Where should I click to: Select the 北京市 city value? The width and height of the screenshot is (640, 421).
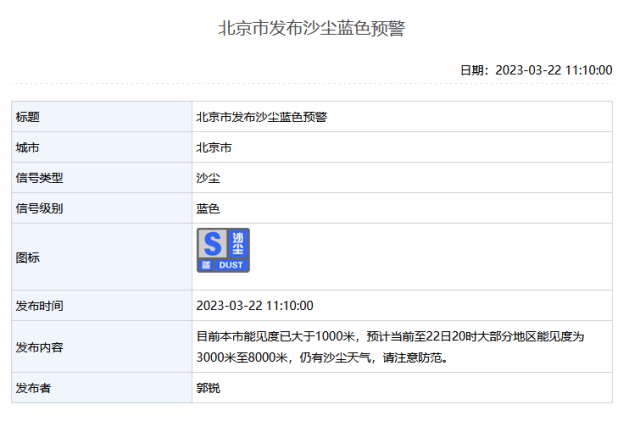[x=215, y=147]
